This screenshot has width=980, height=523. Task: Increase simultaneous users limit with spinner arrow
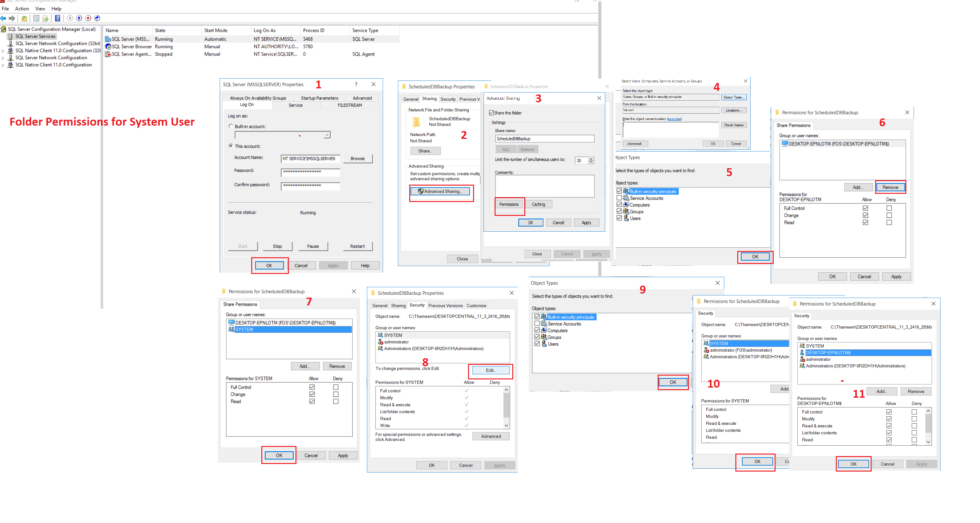click(x=591, y=158)
